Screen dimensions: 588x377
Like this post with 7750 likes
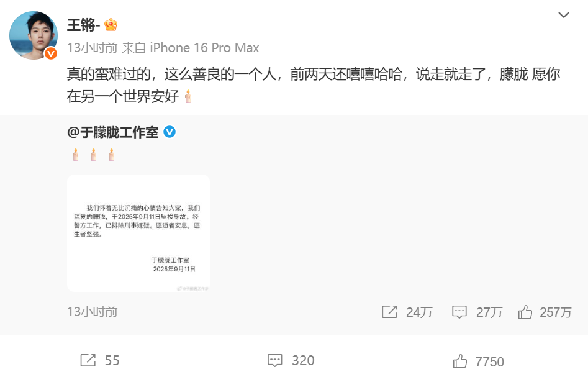478,361
